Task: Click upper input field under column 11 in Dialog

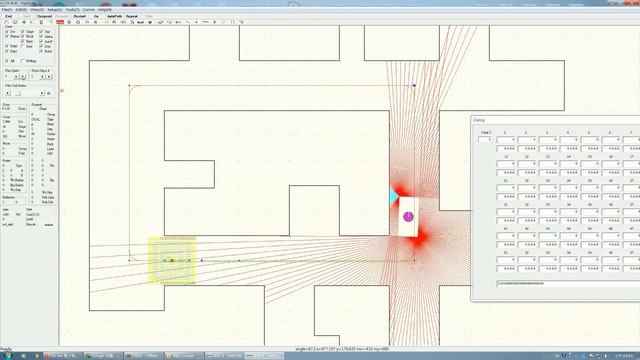Action: click(506, 164)
